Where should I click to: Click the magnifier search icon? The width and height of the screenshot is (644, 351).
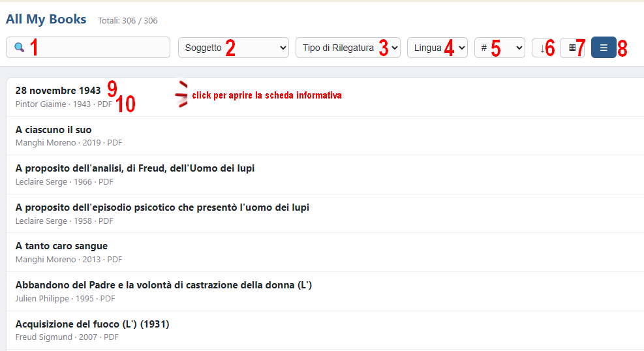[20, 47]
